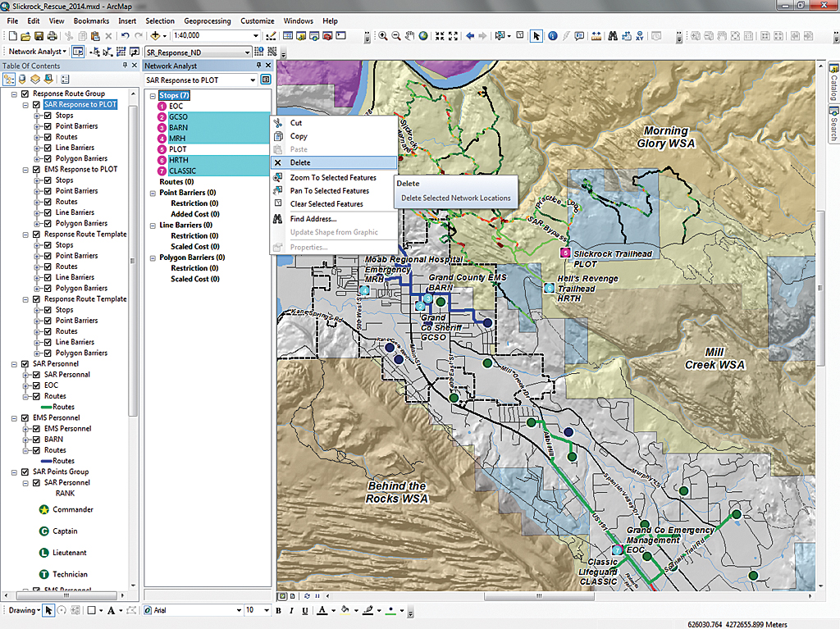Go back to previous map extent
840x629 pixels.
[x=470, y=36]
